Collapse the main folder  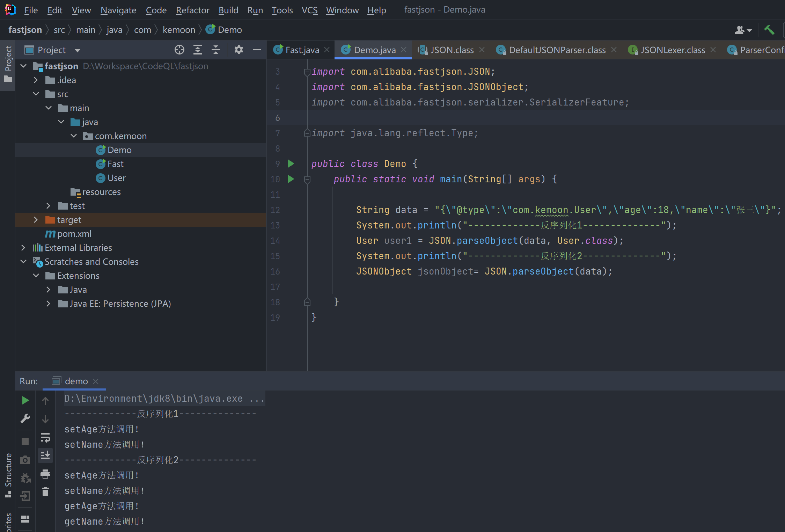(x=49, y=108)
